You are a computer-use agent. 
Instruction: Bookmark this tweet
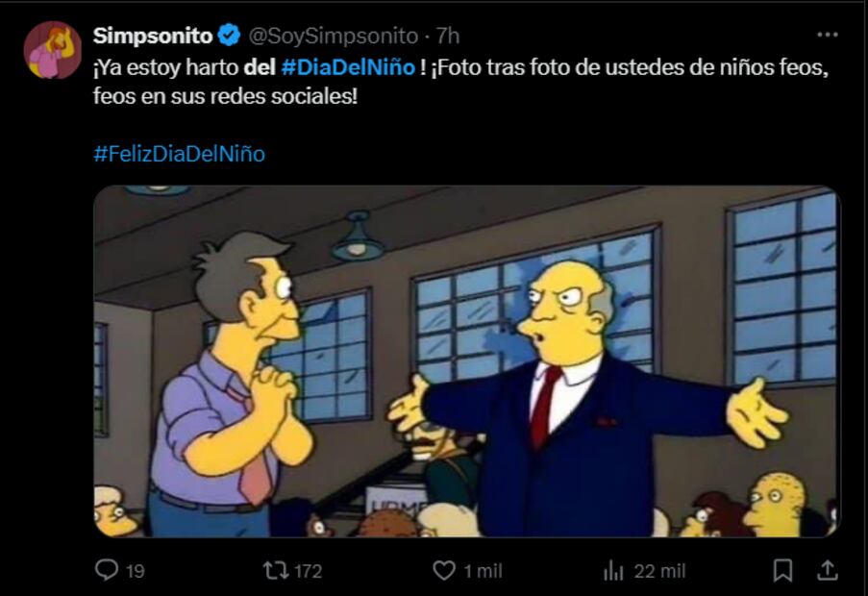point(782,571)
